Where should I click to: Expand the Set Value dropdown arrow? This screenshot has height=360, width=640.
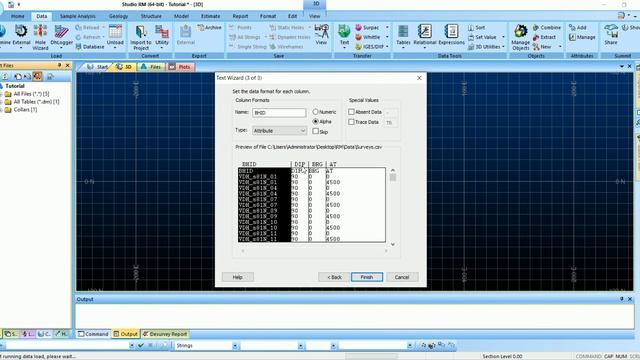503,37
